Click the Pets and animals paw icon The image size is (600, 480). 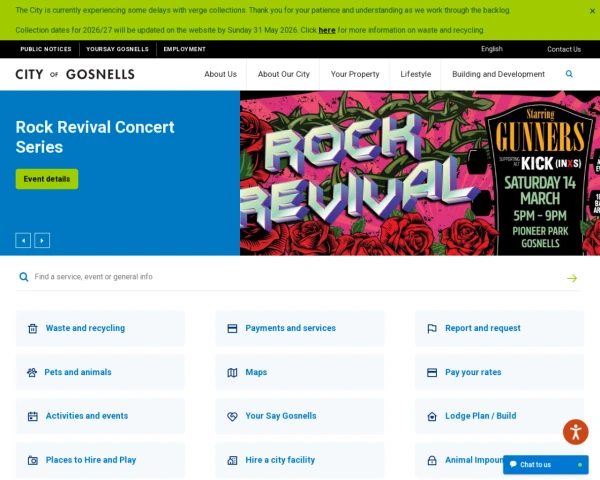[x=32, y=372]
